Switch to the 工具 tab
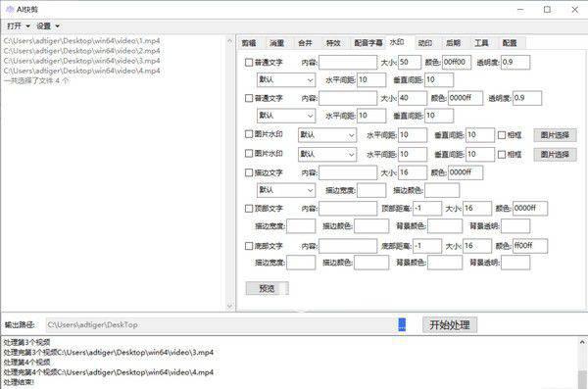Image resolution: width=588 pixels, height=389 pixels. tap(481, 43)
